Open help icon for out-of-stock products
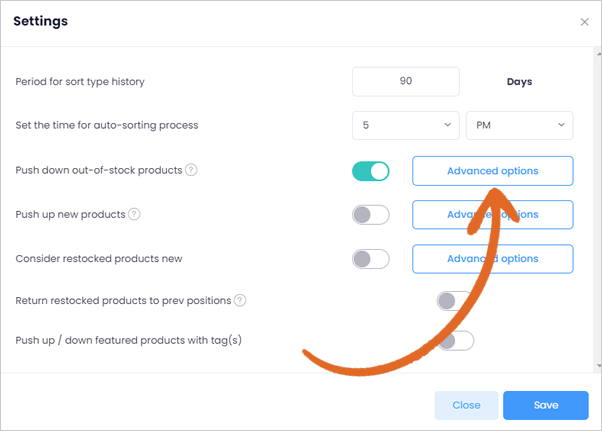The width and height of the screenshot is (602, 431). click(191, 170)
